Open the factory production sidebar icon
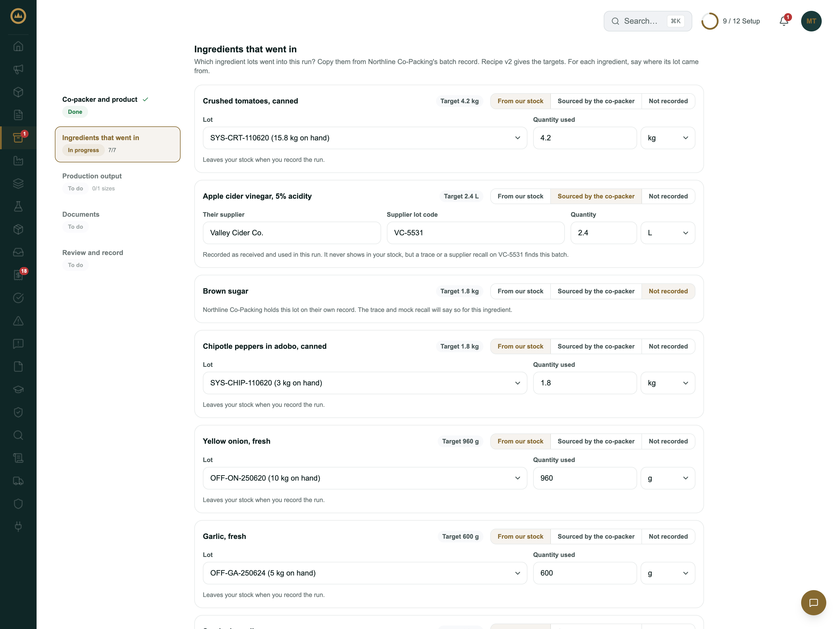This screenshot has height=629, width=840. pyautogui.click(x=18, y=161)
